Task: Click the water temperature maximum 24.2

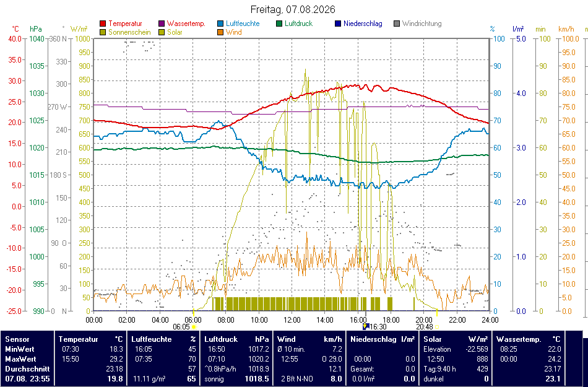Action: [554, 359]
